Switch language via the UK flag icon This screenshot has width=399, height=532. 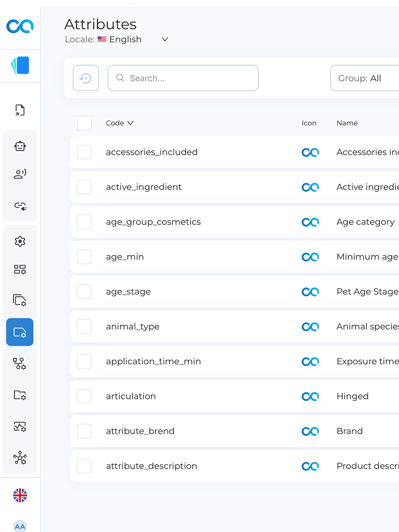(x=20, y=495)
